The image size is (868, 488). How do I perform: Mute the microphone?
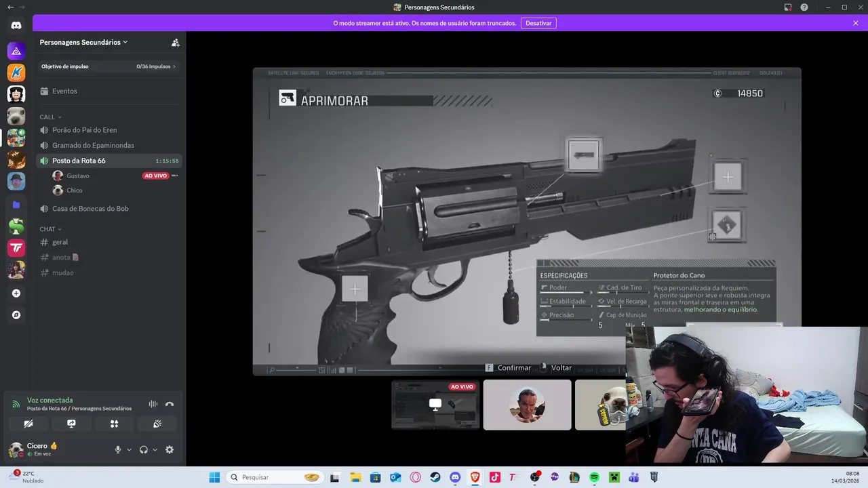point(118,449)
